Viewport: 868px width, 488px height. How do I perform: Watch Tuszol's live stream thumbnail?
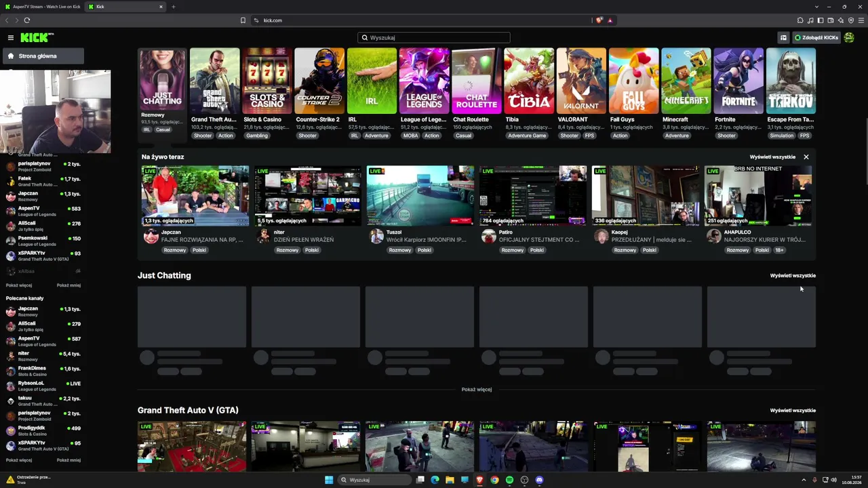point(420,196)
